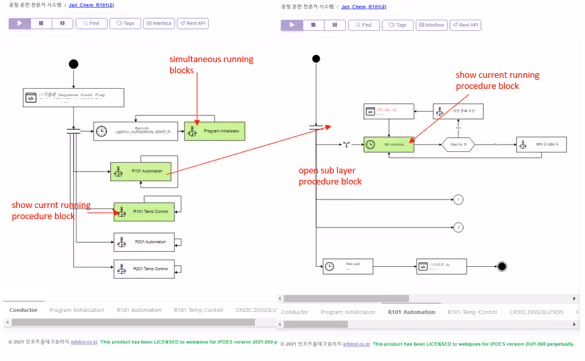The width and height of the screenshot is (585, 361).
Task: Select the hexagon decision block in right diagram
Action: [458, 144]
